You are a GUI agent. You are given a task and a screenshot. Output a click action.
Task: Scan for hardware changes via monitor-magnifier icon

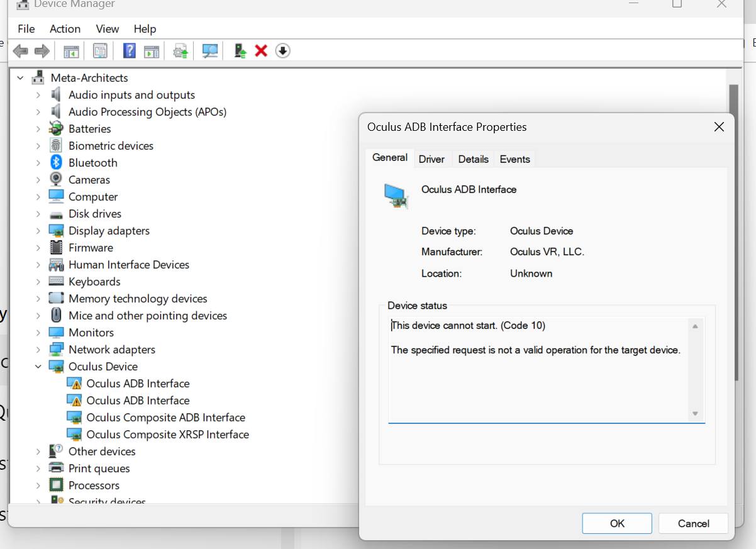click(x=210, y=51)
